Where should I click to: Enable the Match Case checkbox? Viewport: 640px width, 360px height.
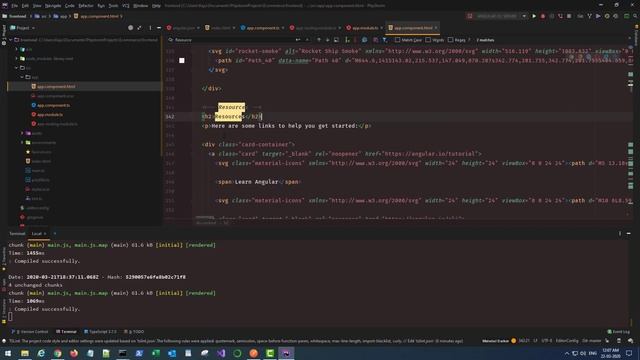(x=397, y=40)
